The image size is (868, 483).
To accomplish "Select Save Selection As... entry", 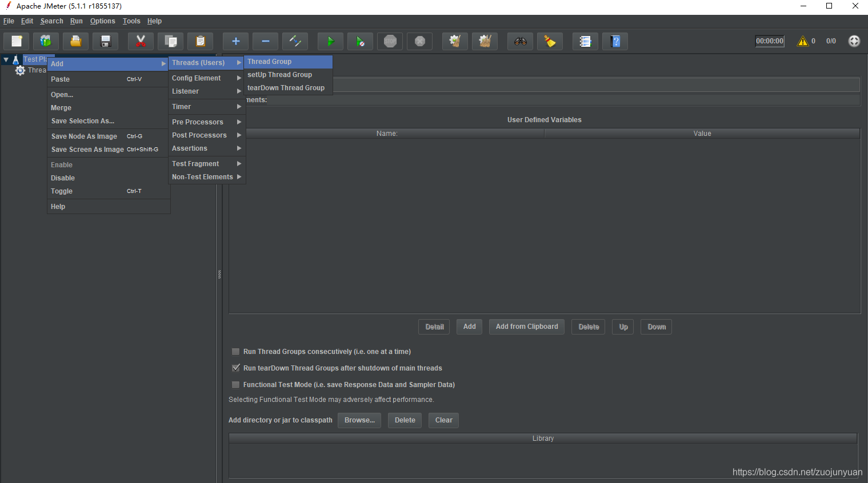I will coord(109,121).
